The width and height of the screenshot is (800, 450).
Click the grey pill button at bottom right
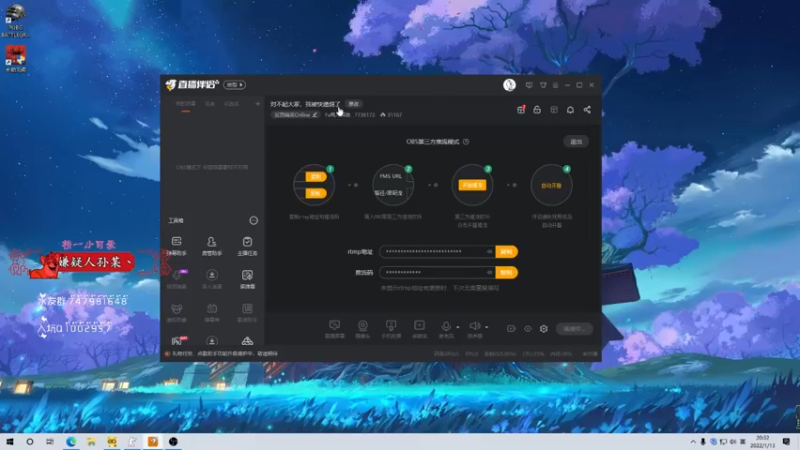click(574, 329)
